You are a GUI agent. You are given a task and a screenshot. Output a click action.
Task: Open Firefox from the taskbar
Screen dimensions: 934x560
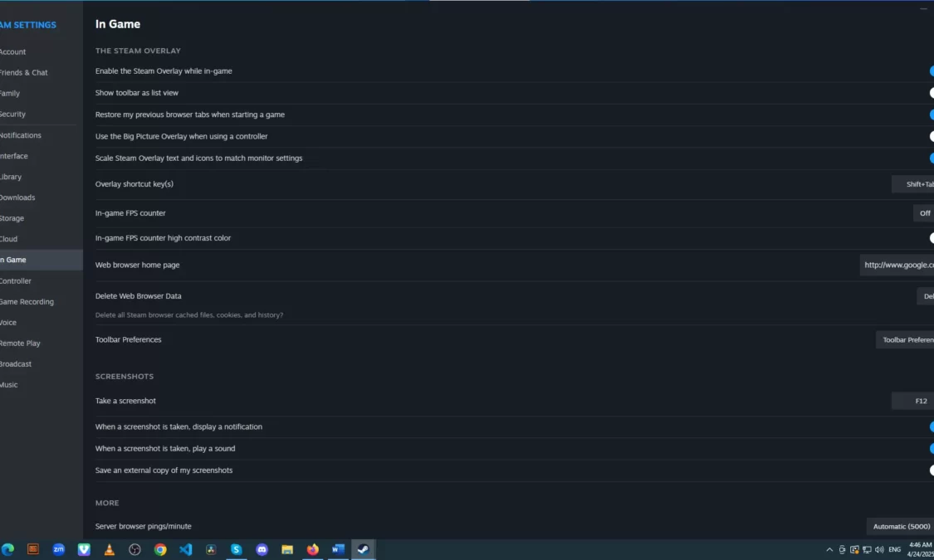point(313,549)
